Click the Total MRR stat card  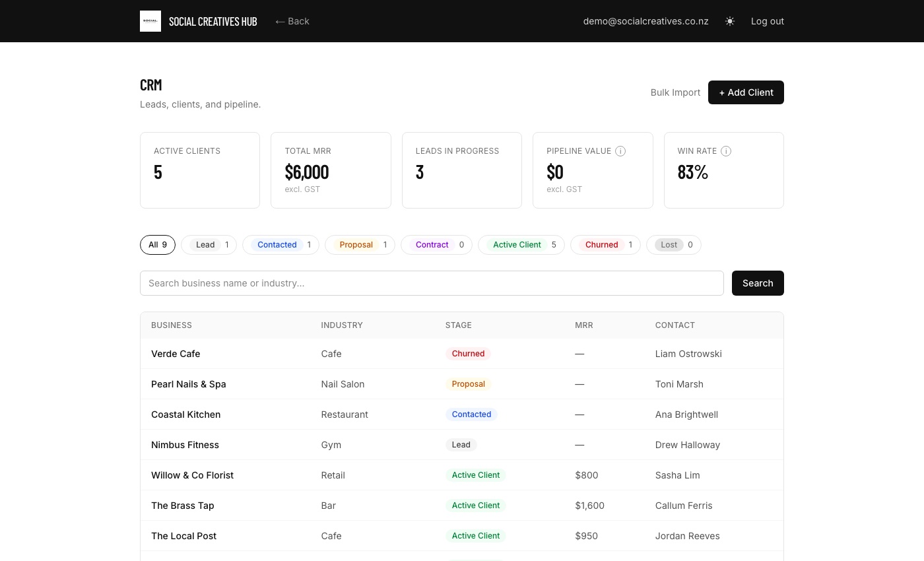[x=331, y=170]
